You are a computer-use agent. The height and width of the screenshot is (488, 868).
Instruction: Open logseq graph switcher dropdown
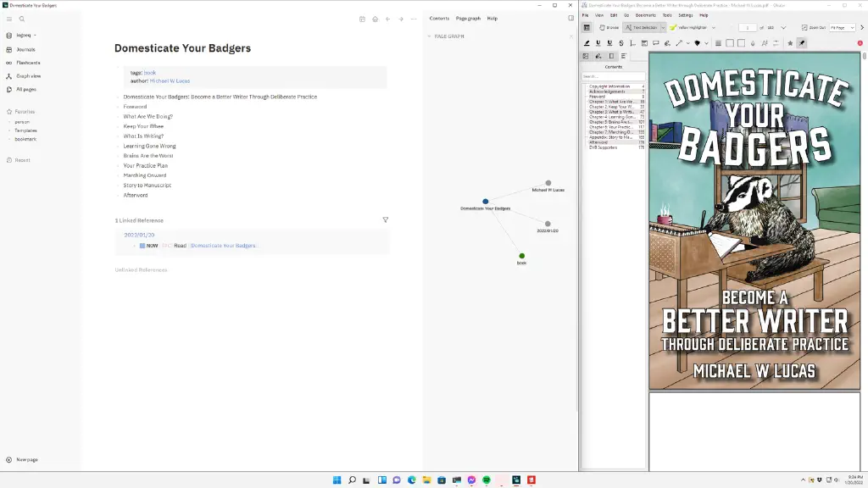(26, 35)
